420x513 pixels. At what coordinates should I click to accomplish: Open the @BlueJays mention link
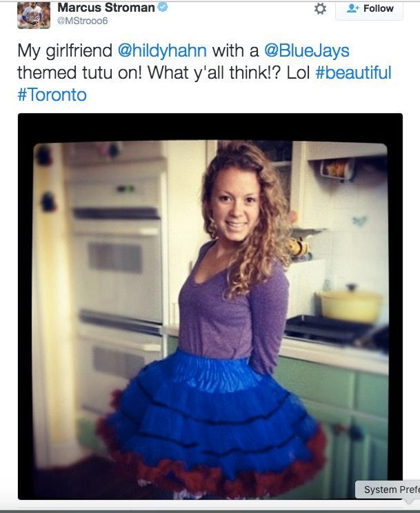[307, 51]
